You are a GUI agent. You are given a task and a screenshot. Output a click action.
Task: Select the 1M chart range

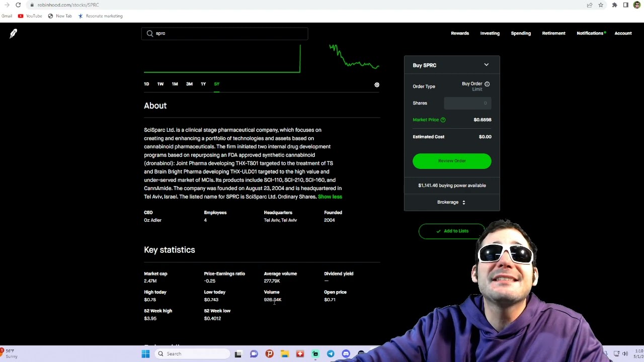point(175,84)
